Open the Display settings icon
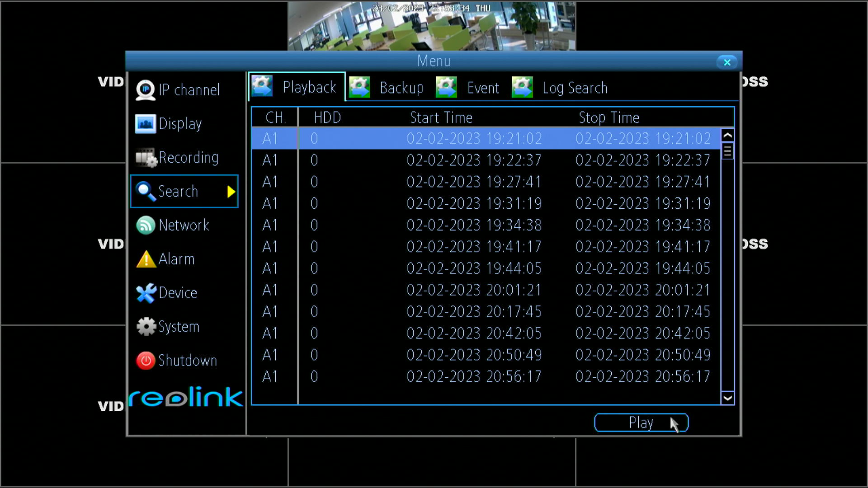The width and height of the screenshot is (868, 488). 146,124
